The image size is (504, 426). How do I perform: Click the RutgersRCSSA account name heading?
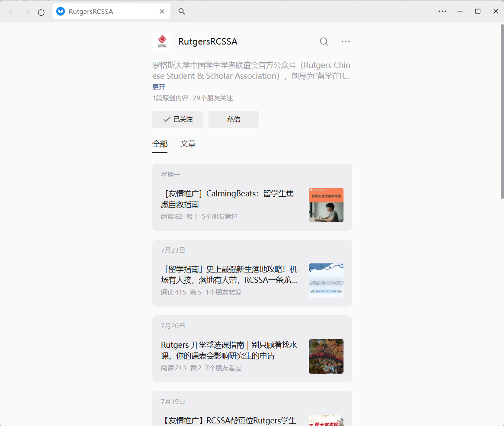pyautogui.click(x=208, y=42)
